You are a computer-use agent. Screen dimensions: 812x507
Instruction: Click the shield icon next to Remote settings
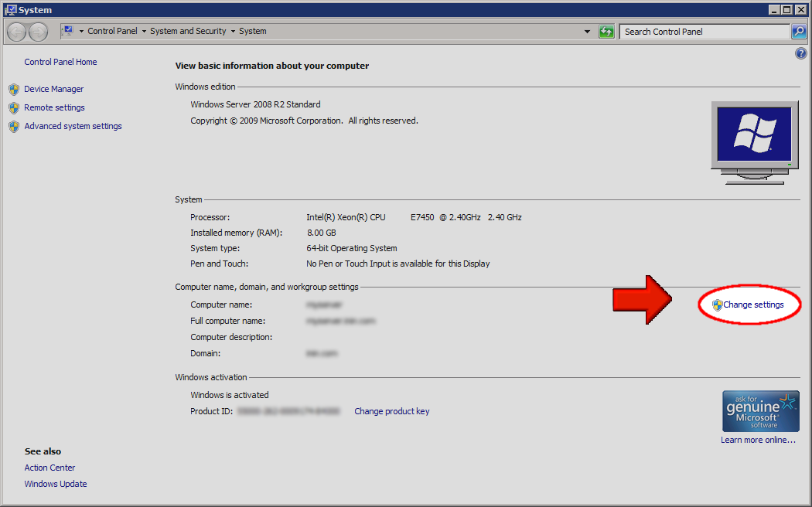[x=14, y=108]
